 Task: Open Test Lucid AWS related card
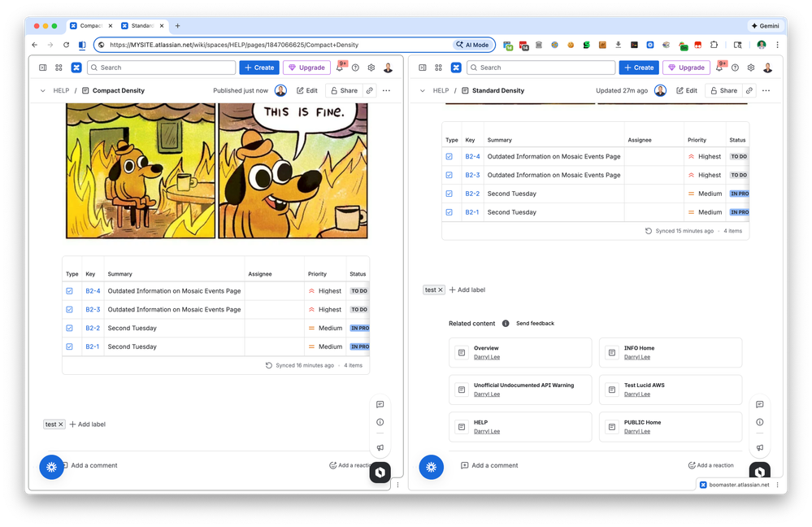[671, 390]
